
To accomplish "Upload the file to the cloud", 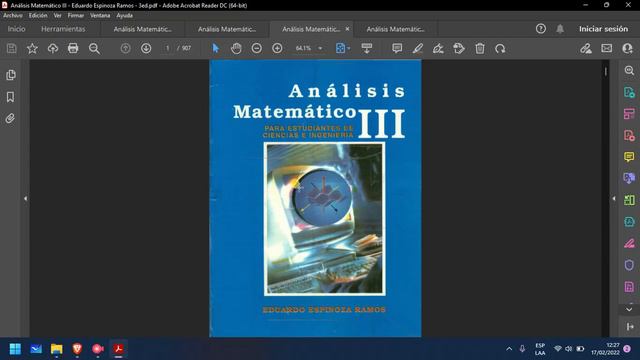I will coord(53,48).
